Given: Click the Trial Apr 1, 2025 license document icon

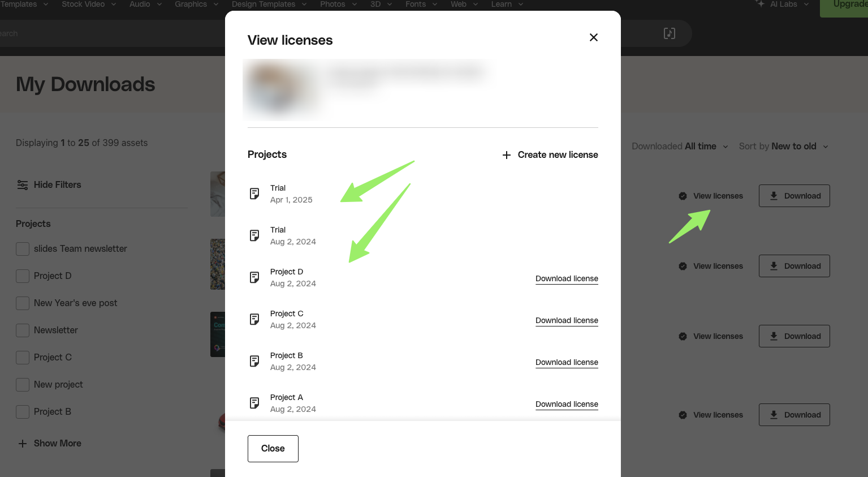Looking at the screenshot, I should pos(254,194).
